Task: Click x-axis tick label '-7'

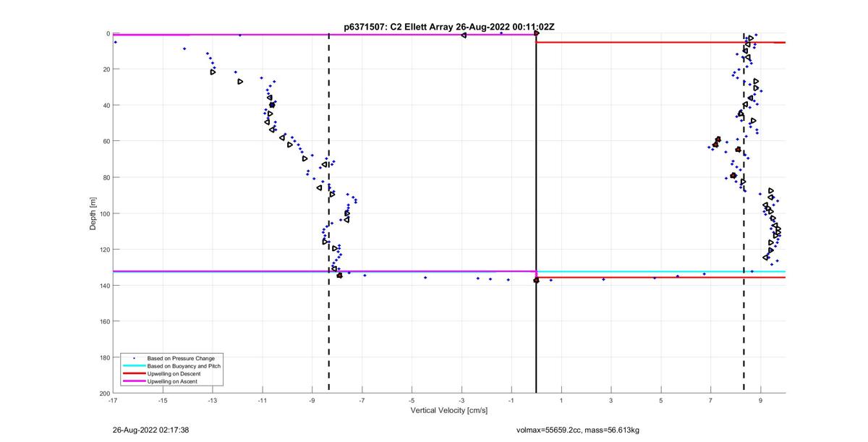Action: (362, 400)
